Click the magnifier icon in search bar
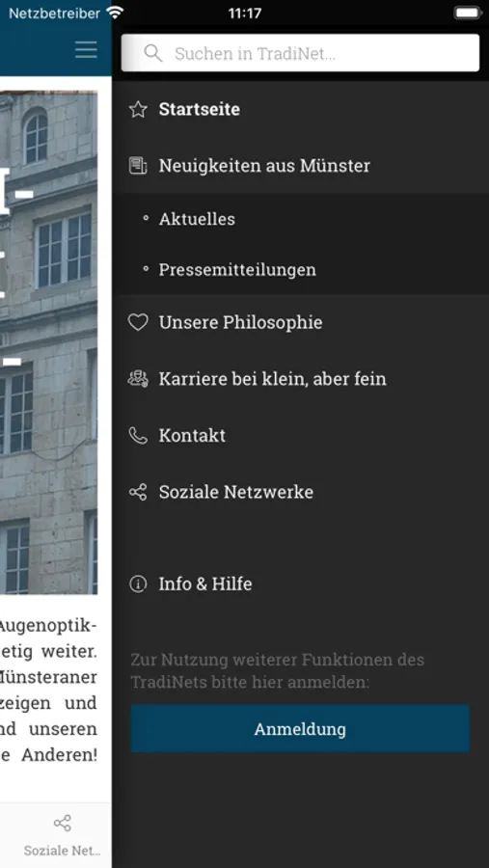The width and height of the screenshot is (489, 868). click(152, 53)
